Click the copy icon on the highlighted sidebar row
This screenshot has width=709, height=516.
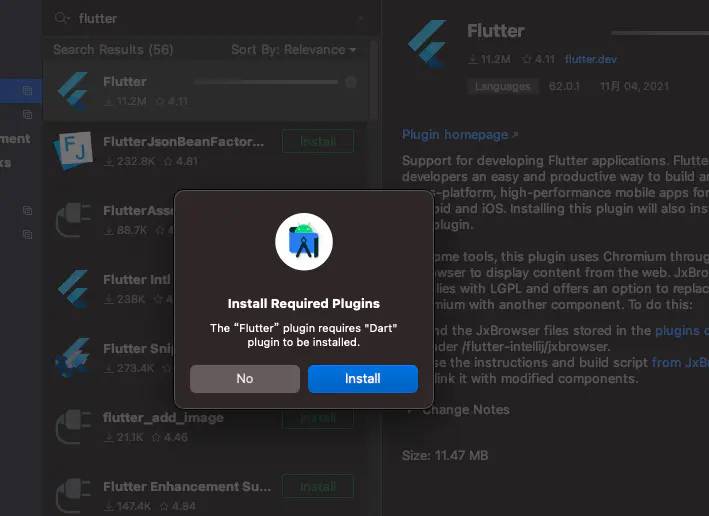(28, 90)
